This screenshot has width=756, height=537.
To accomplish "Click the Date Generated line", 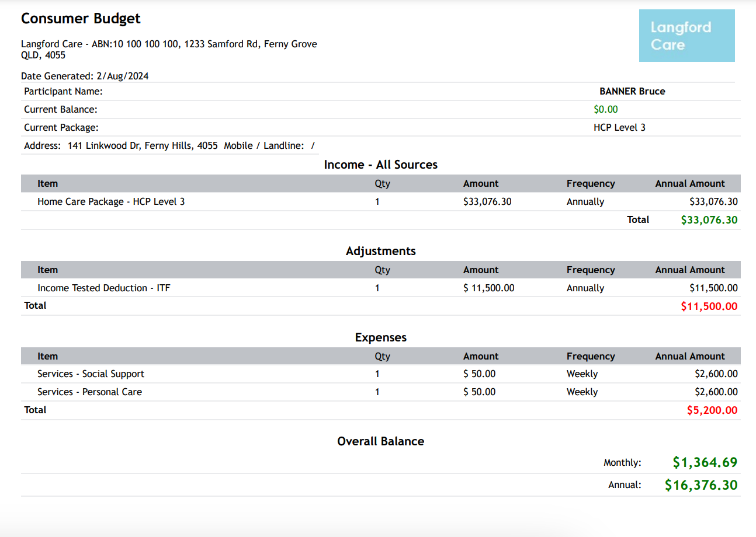I will pyautogui.click(x=85, y=76).
